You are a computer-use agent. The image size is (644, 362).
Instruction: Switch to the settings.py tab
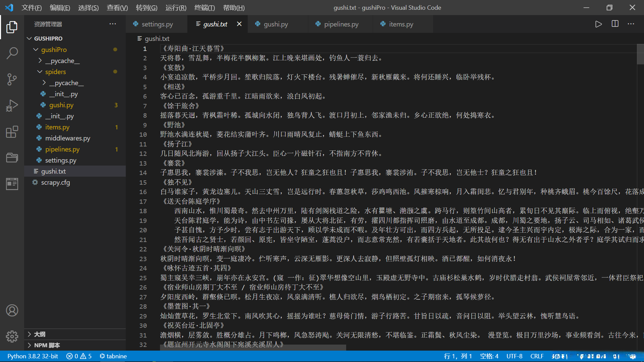(x=156, y=24)
